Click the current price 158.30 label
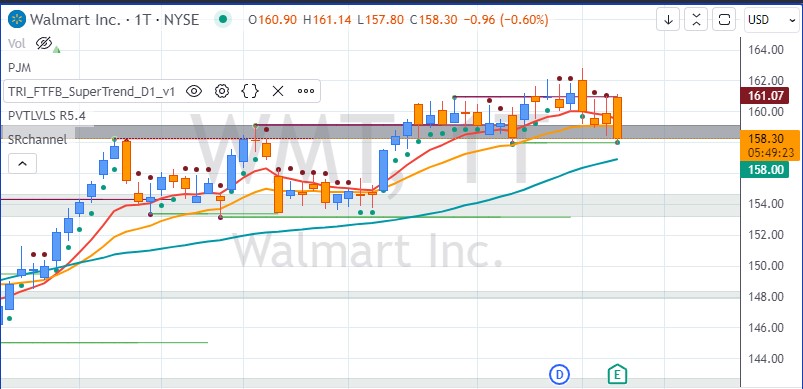803x389 pixels. point(770,145)
